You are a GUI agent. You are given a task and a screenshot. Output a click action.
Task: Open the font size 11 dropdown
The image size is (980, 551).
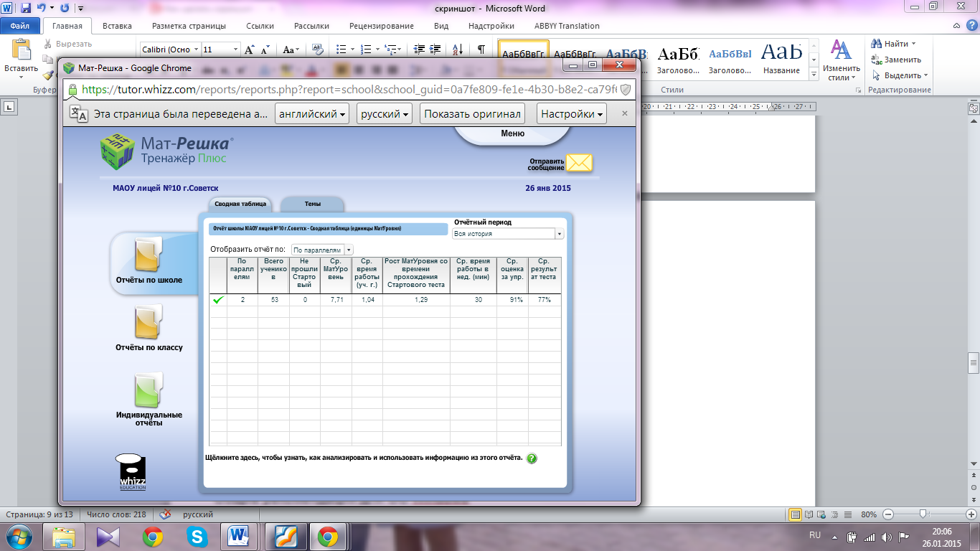tap(235, 50)
